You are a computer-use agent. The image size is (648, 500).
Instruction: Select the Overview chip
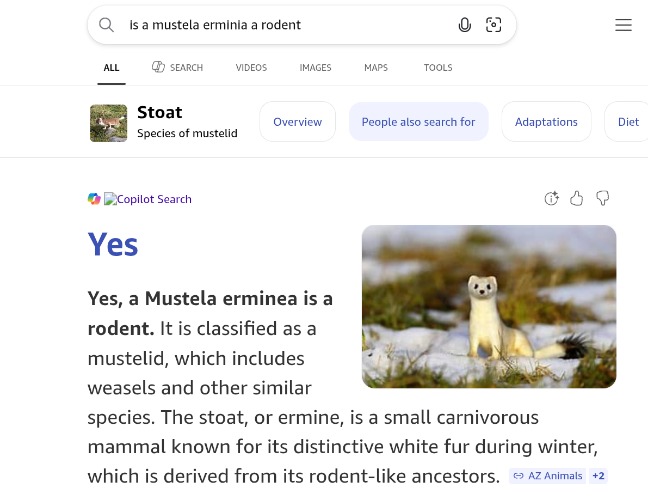pyautogui.click(x=297, y=122)
